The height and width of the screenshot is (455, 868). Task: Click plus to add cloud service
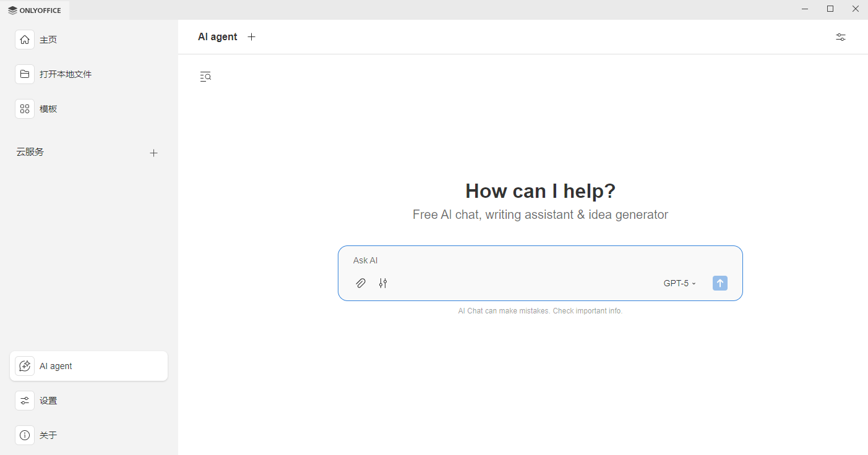tap(154, 153)
